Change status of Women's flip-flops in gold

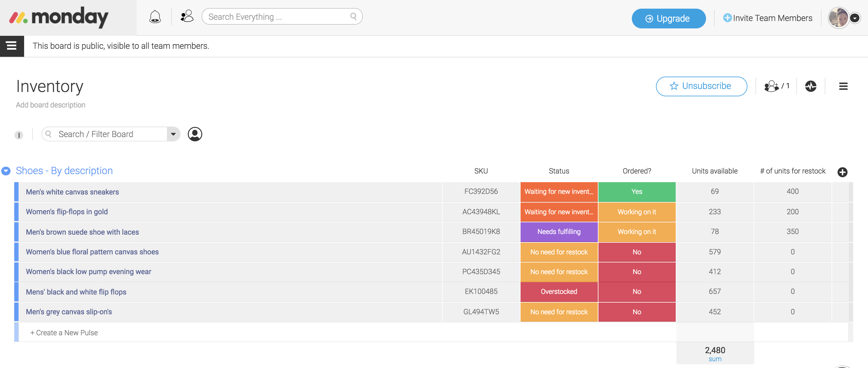pos(559,212)
